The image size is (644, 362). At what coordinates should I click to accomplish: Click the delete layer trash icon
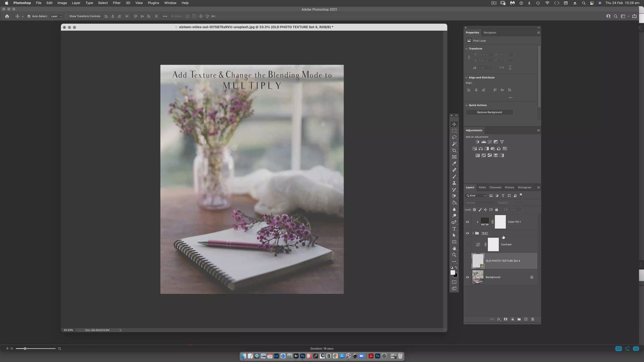point(532,319)
